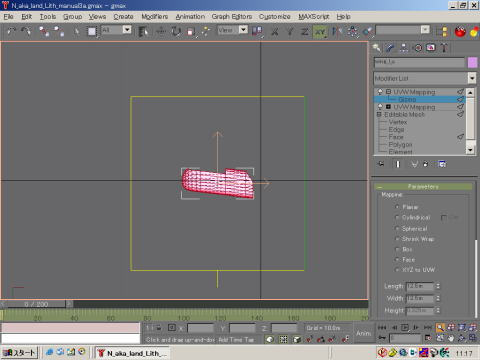
Task: Open Select by Name list icon
Action: (x=143, y=31)
